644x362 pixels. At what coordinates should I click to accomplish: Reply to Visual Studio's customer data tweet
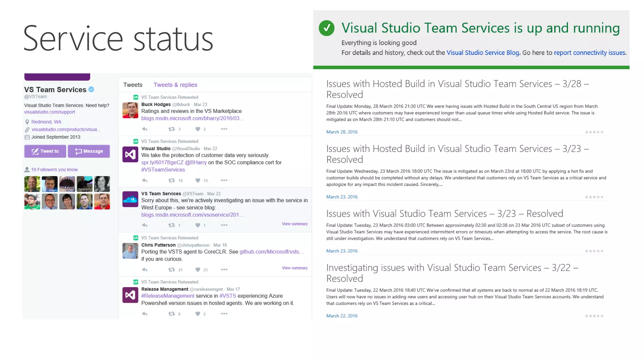(x=145, y=180)
